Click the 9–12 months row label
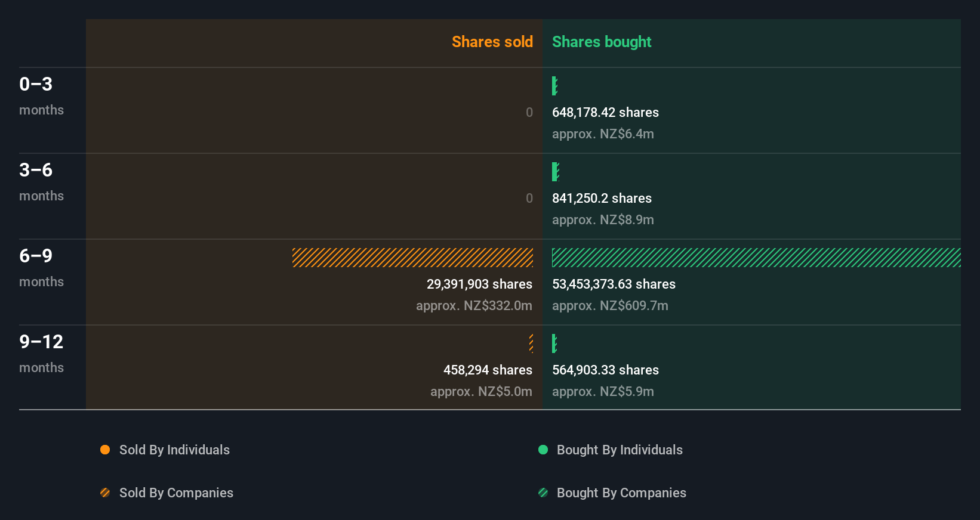 click(x=41, y=354)
